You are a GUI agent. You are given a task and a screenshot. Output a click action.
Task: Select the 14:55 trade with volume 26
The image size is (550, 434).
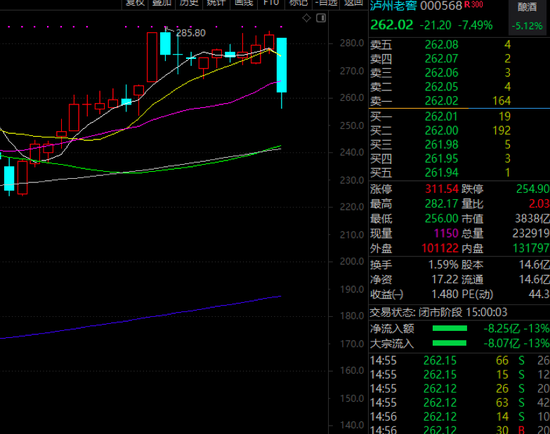click(460, 389)
